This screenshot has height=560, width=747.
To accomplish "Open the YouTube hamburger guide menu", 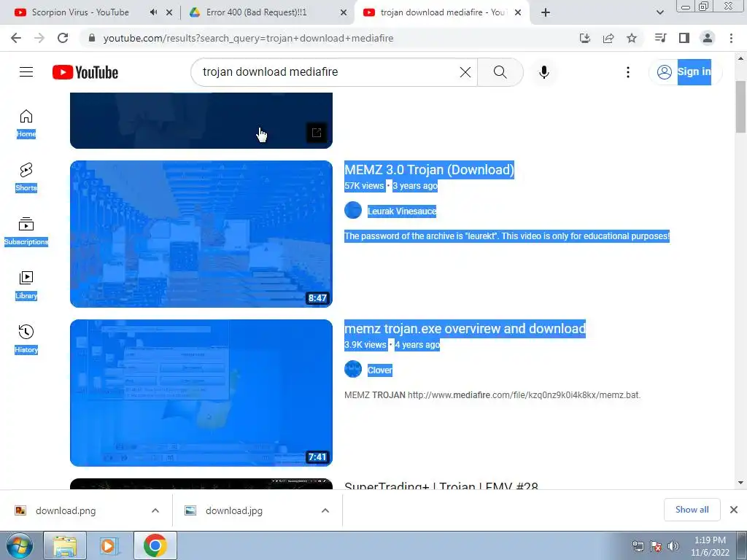I will click(26, 72).
